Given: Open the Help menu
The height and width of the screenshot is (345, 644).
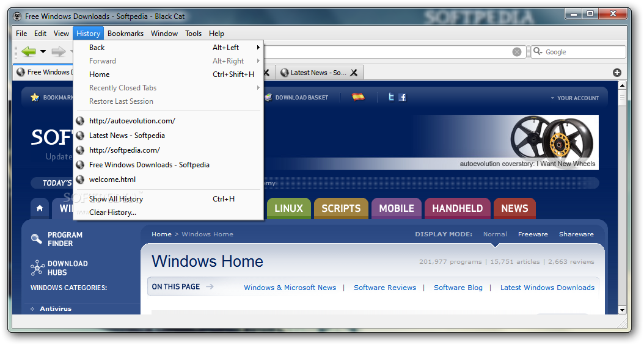Looking at the screenshot, I should point(216,34).
